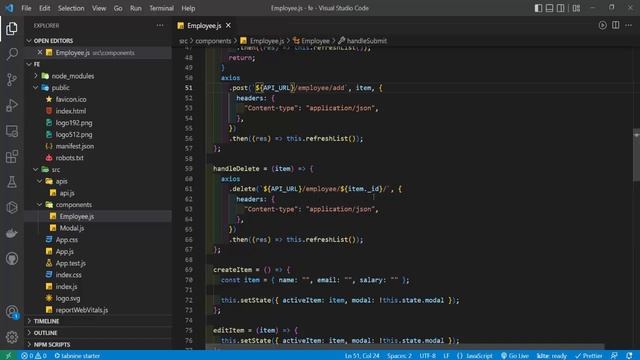
Task: Open the Terminal menu
Action: tap(161, 8)
